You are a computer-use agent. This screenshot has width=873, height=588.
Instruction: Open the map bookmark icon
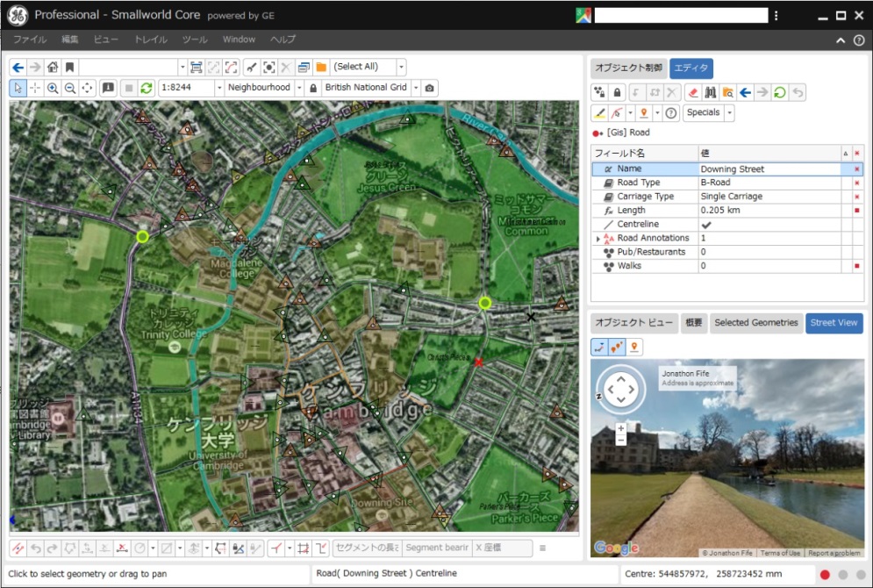click(69, 68)
